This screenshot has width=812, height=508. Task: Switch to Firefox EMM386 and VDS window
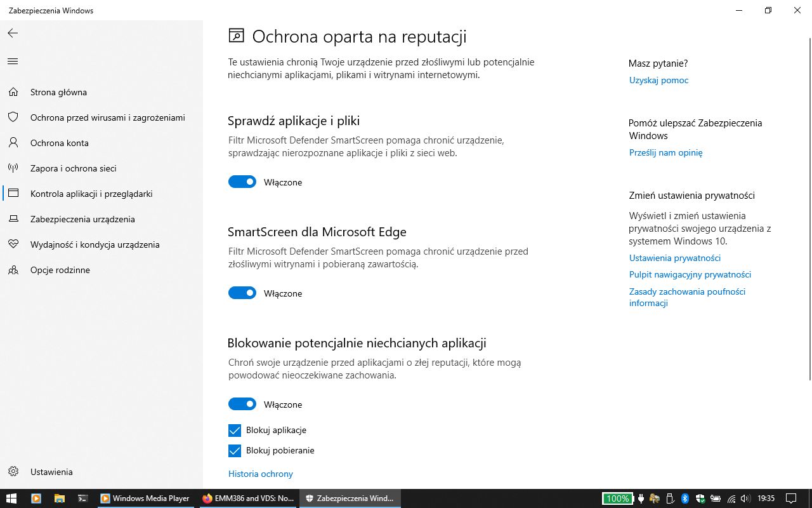pyautogui.click(x=247, y=498)
